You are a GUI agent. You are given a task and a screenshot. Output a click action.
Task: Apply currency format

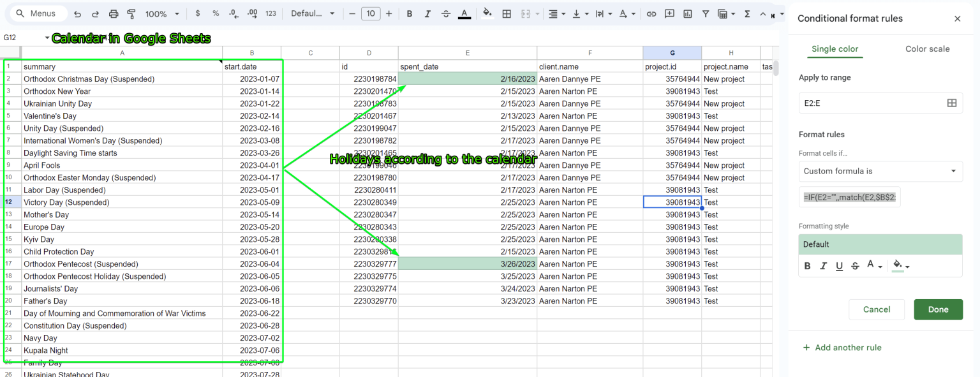point(198,13)
